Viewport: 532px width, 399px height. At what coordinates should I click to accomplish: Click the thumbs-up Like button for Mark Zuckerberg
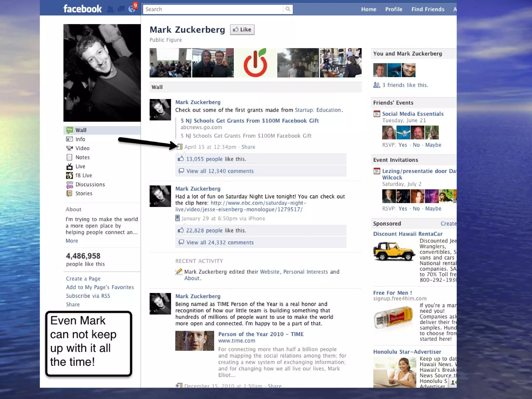pyautogui.click(x=242, y=30)
